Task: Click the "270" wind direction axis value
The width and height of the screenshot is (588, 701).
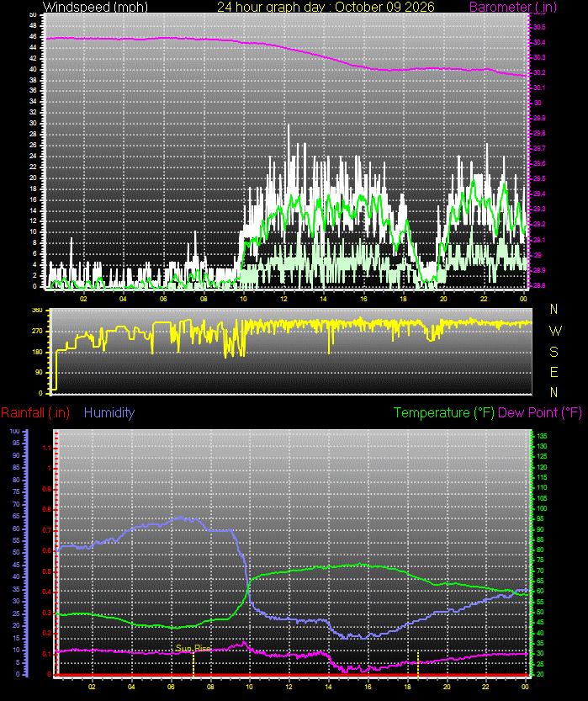Action: coord(37,332)
